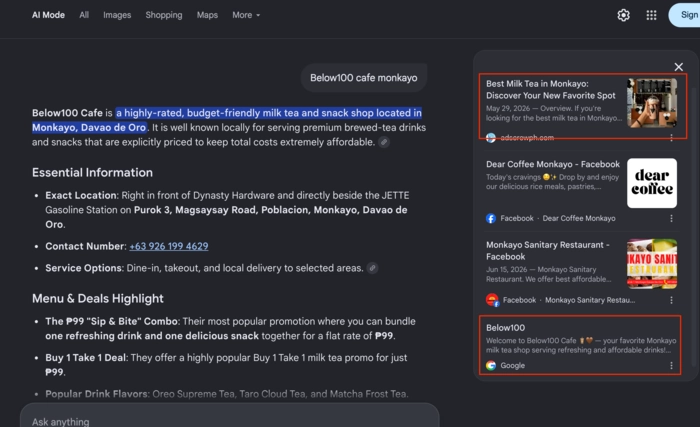
Task: Click the Sign in button
Action: click(x=685, y=15)
